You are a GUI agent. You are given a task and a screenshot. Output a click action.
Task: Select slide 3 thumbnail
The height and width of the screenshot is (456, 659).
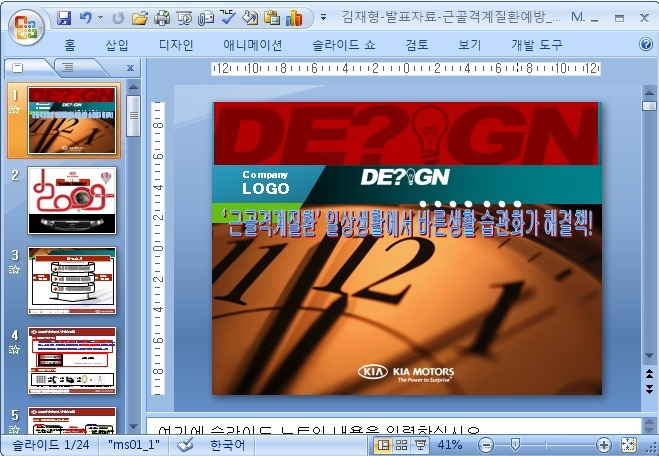click(x=72, y=280)
